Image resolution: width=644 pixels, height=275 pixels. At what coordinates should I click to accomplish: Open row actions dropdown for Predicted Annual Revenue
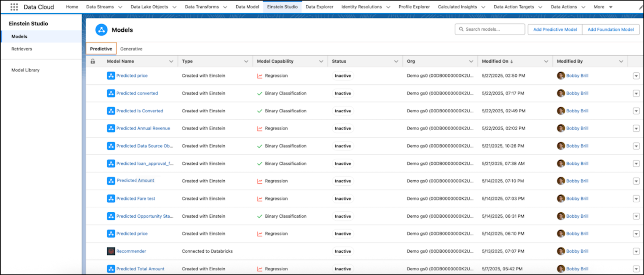click(x=636, y=128)
